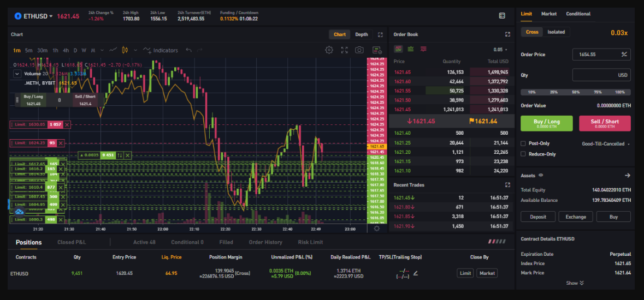Viewport: 644px width, 300px height.
Task: Expand order book 0.05 grouping dropdown
Action: 500,50
